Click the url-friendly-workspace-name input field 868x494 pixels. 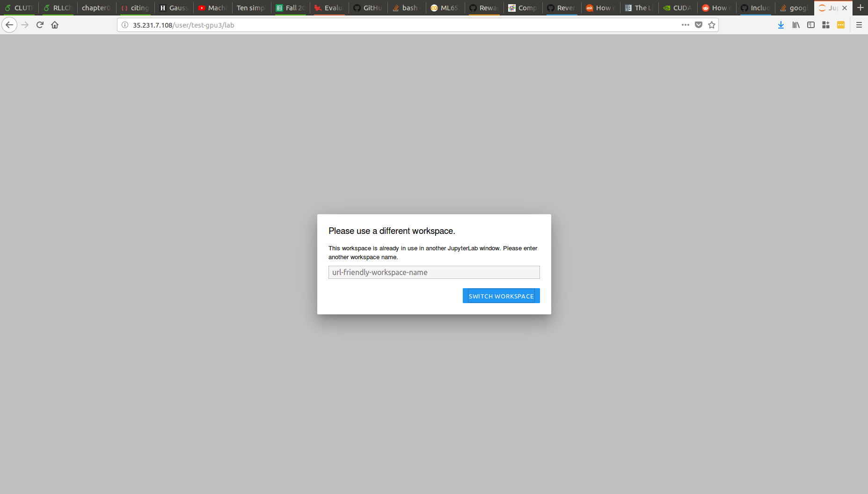[x=434, y=272]
